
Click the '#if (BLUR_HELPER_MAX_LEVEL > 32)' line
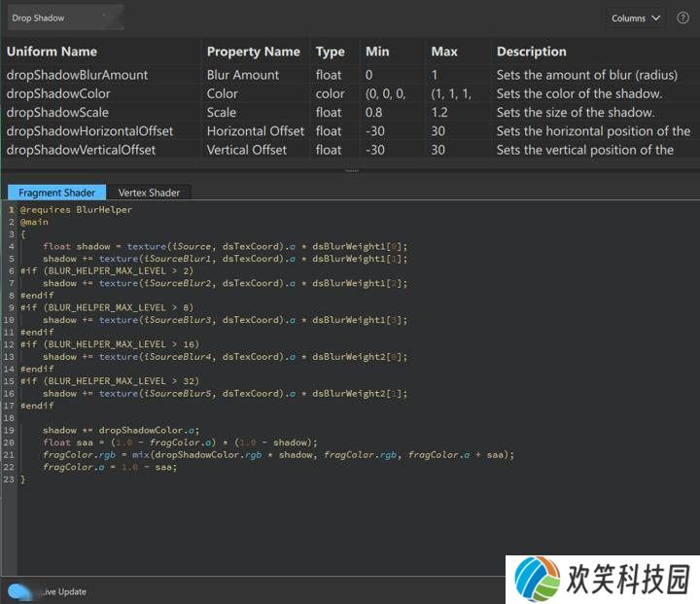pos(109,381)
